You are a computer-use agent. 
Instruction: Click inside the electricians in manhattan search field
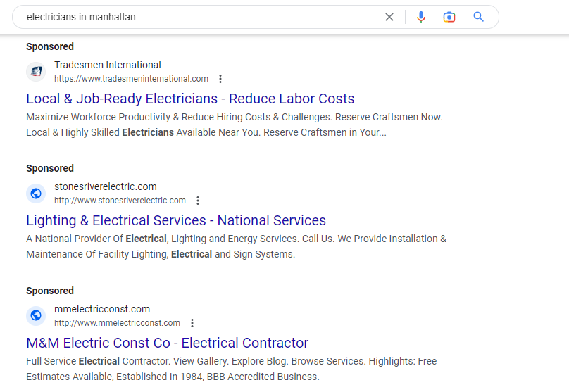(x=197, y=17)
